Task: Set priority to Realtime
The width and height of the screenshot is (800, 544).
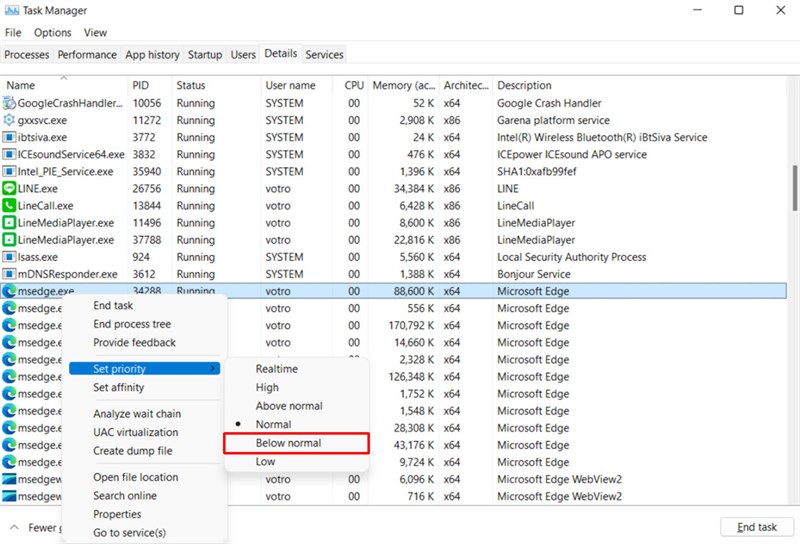Action: pyautogui.click(x=277, y=368)
